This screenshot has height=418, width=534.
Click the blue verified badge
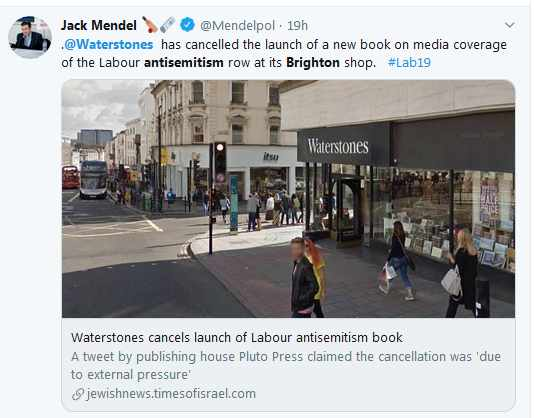187,25
